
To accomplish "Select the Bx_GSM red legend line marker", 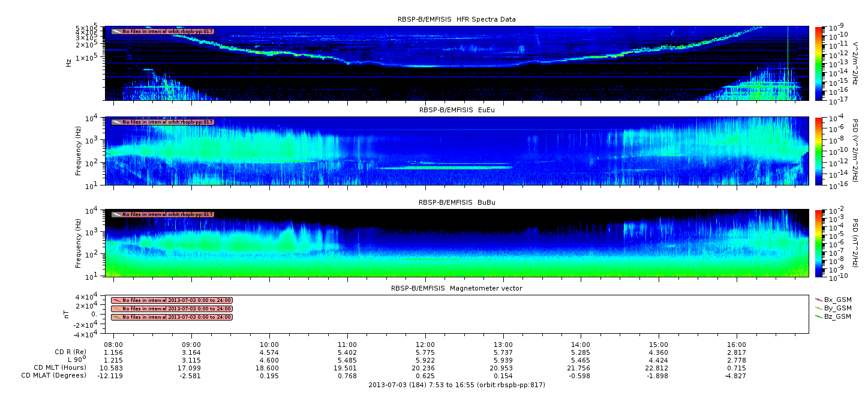I will (819, 299).
